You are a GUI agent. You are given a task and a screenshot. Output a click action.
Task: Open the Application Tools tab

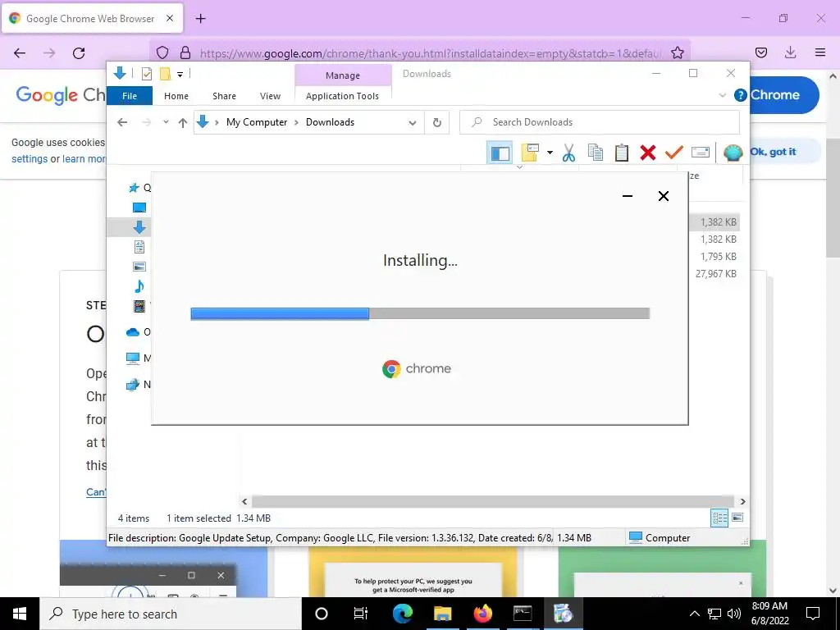tap(342, 96)
